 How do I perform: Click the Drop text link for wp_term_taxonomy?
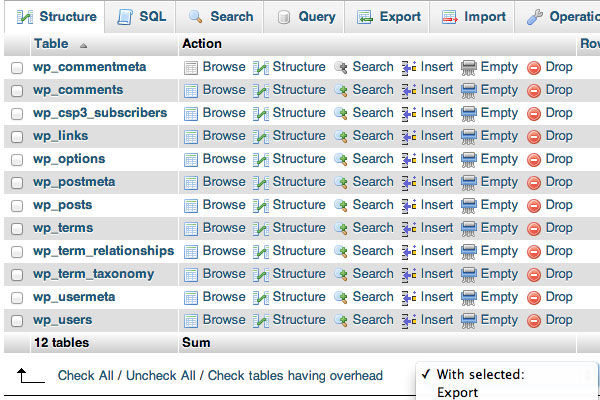click(x=559, y=274)
